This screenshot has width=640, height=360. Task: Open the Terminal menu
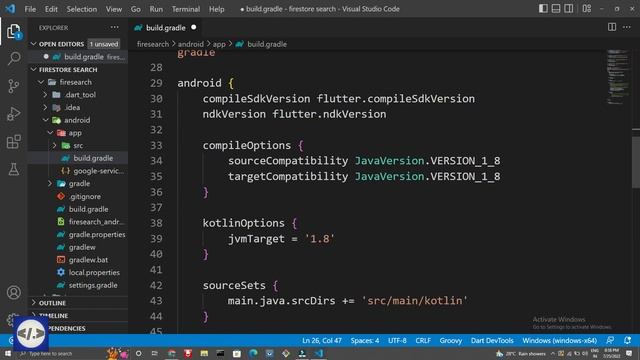click(186, 9)
